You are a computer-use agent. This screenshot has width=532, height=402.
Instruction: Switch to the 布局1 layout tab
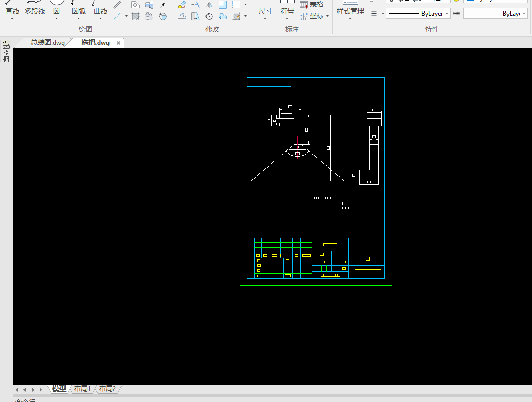[x=82, y=389]
